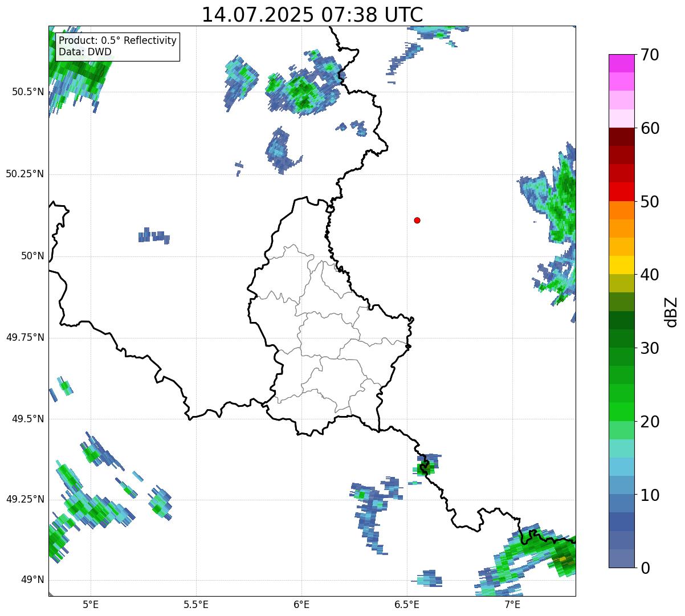Screen dimensions: 685x616
Task: Click the 6°E longitude label
Action: [x=301, y=604]
